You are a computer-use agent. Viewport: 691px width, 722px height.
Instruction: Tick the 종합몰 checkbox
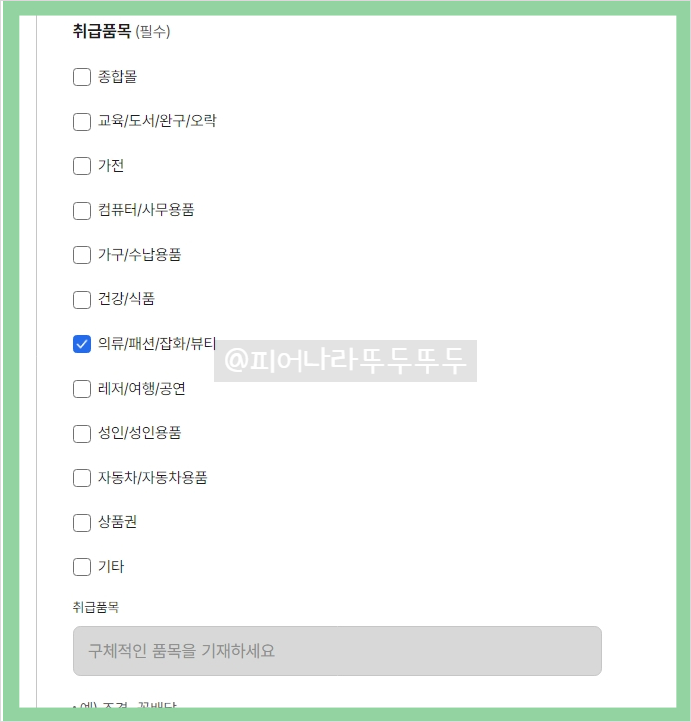click(82, 77)
